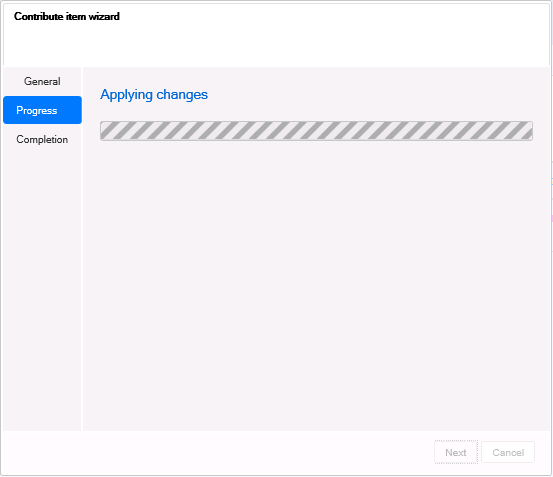Click footer area left of Next
Image resolution: width=553 pixels, height=477 pixels.
[217, 452]
